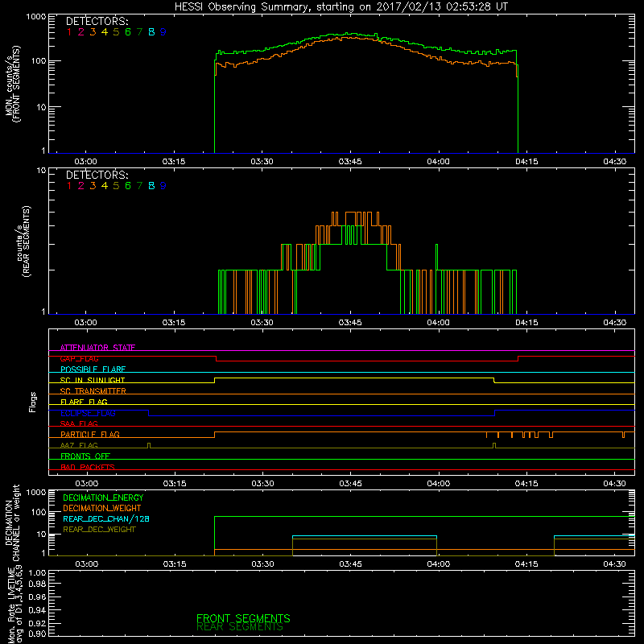Click 04:30 tick under rear segments plot
The width and height of the screenshot is (644, 644).
pyautogui.click(x=614, y=323)
